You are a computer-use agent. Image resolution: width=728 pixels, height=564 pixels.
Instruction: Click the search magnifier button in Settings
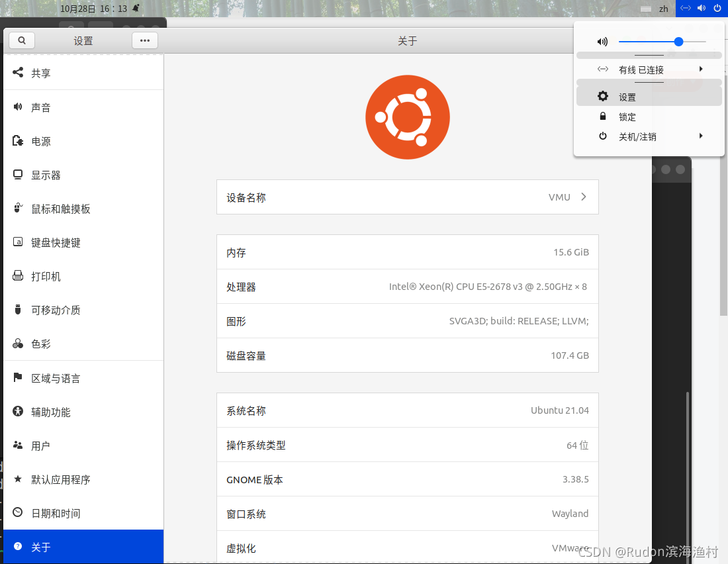point(22,40)
